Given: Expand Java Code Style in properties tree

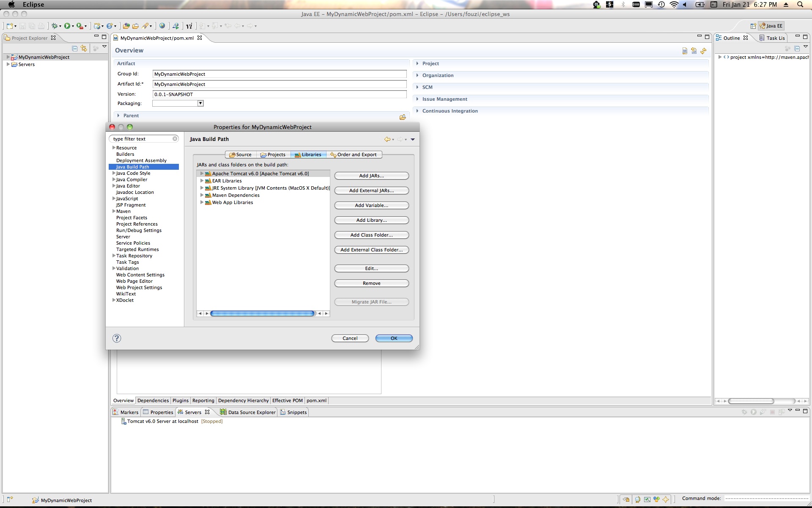Looking at the screenshot, I should [x=114, y=173].
